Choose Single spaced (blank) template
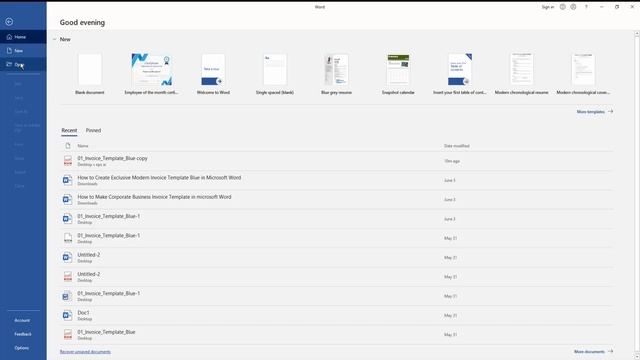The width and height of the screenshot is (640, 360). [275, 74]
